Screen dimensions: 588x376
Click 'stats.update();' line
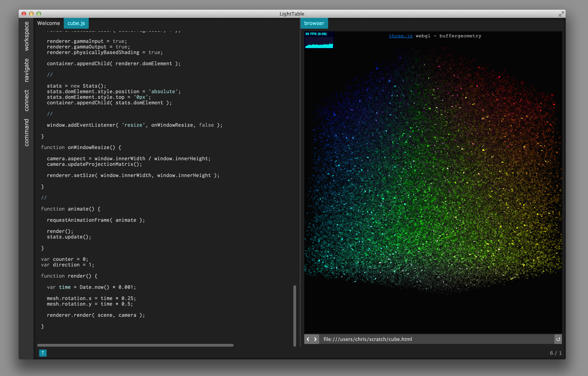point(69,237)
